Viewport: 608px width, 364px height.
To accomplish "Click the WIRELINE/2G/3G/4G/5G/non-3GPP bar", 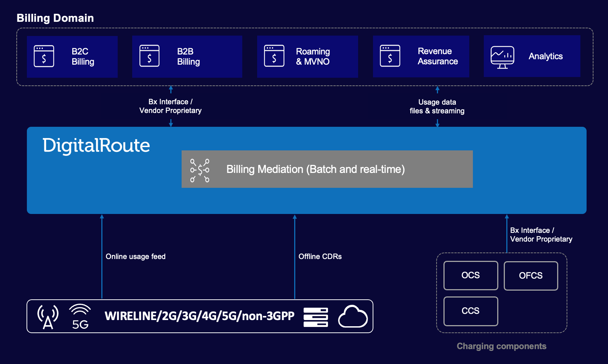I will (199, 316).
